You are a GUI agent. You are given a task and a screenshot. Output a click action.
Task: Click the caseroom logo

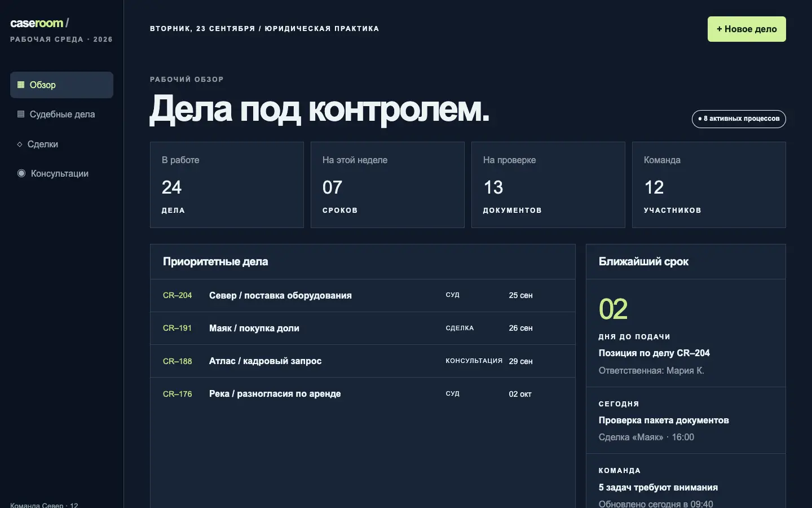(39, 23)
